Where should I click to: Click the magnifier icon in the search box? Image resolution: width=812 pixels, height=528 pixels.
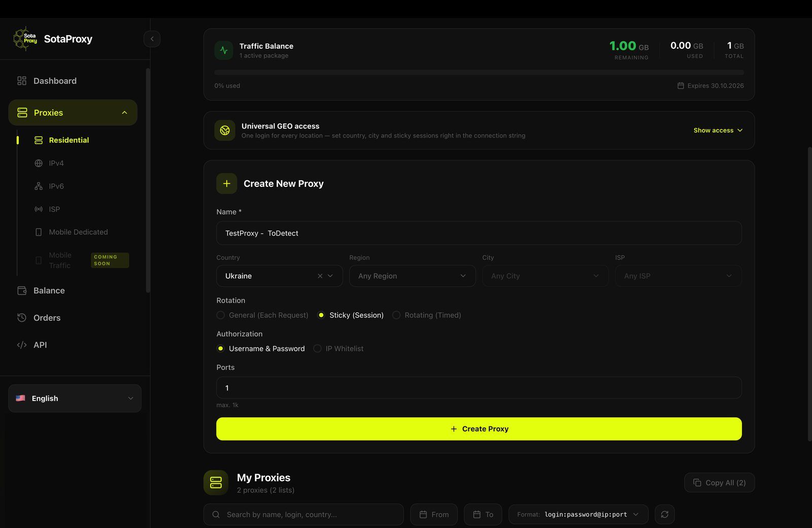216,515
